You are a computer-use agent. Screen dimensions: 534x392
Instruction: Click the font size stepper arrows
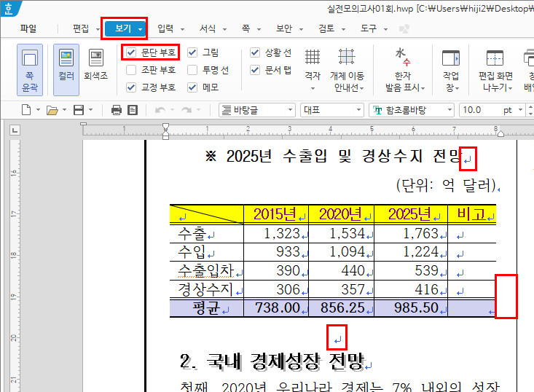point(530,110)
